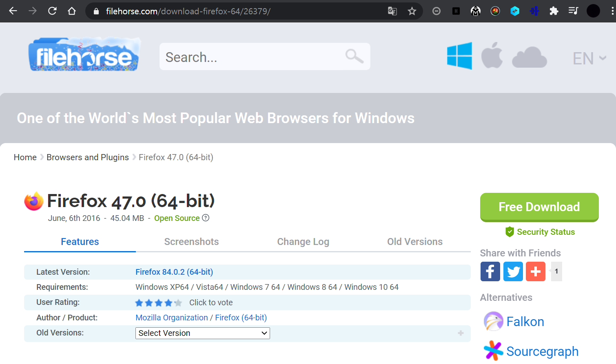The width and height of the screenshot is (616, 364).
Task: Click the black square H extension icon
Action: [x=456, y=11]
